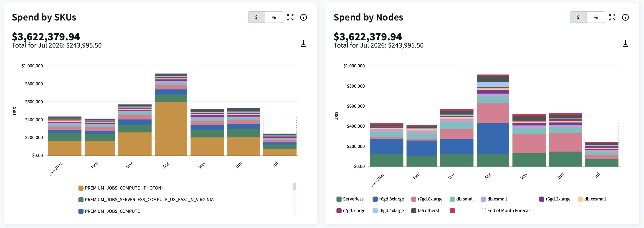Click the Mar bar in Spend by SKUs
644x228 pixels.
[x=135, y=130]
